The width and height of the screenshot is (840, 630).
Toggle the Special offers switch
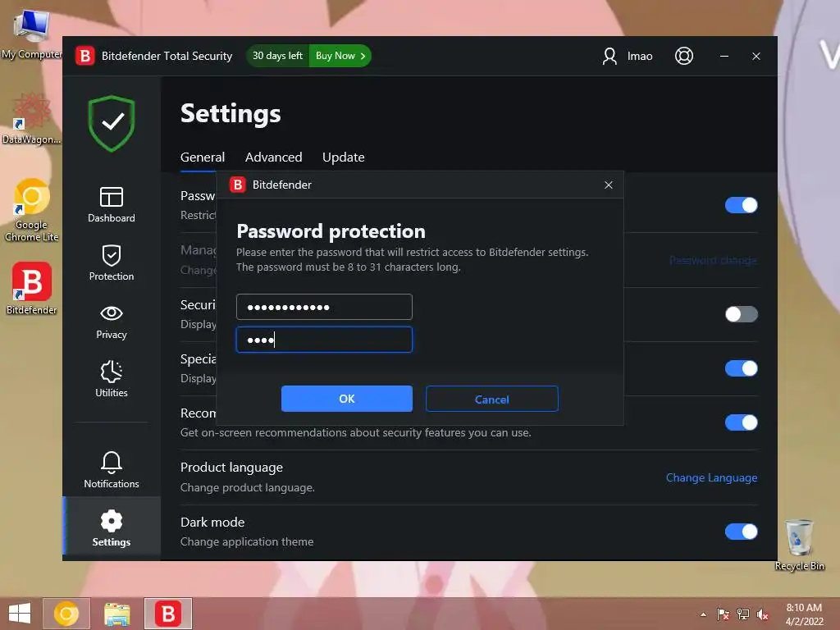741,368
